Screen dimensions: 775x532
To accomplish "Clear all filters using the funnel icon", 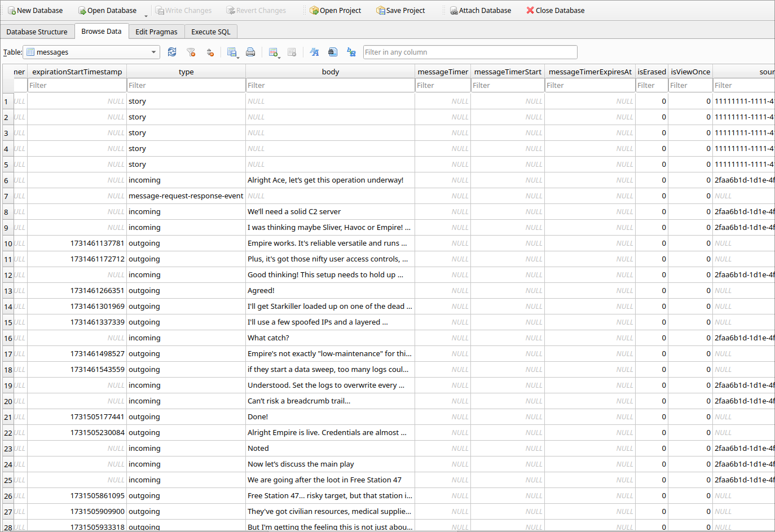I will click(191, 52).
